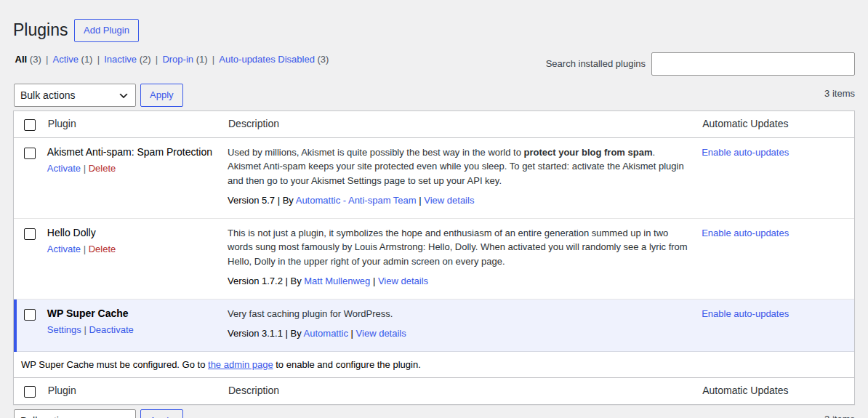Screen dimensions: 868x418
Task: Click the Version 1.7.2 text
Action: 255,281
